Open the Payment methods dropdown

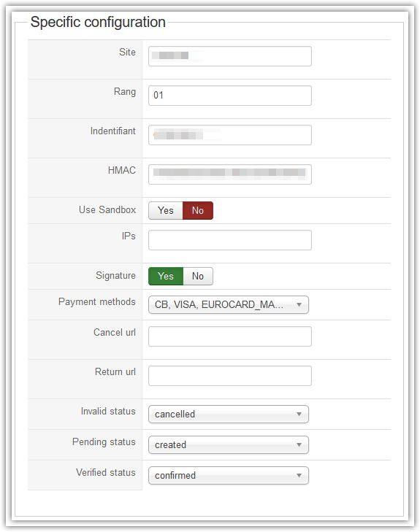[x=229, y=305]
